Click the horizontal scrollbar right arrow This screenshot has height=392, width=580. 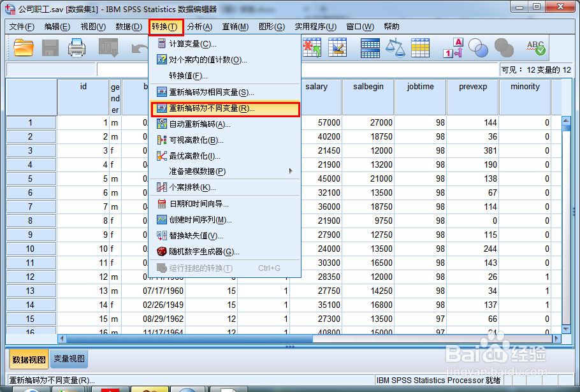[556, 338]
